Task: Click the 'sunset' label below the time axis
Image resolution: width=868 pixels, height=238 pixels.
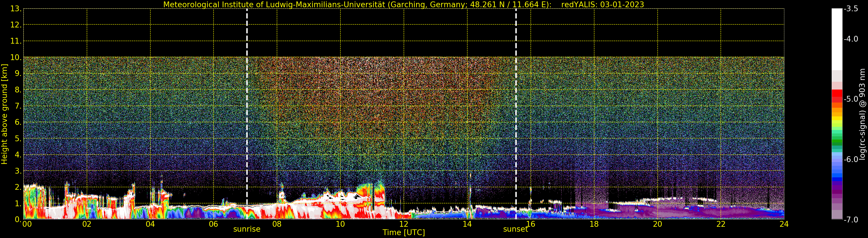Action: 516,229
